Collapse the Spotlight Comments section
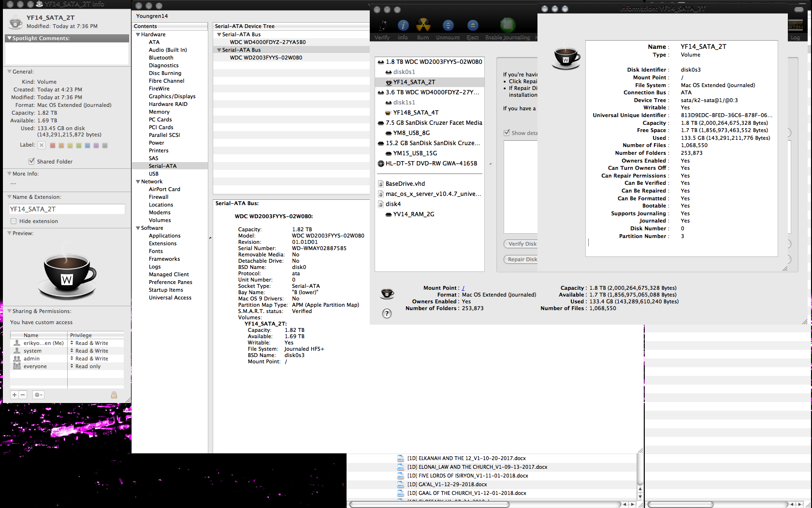Image resolution: width=812 pixels, height=508 pixels. click(9, 38)
